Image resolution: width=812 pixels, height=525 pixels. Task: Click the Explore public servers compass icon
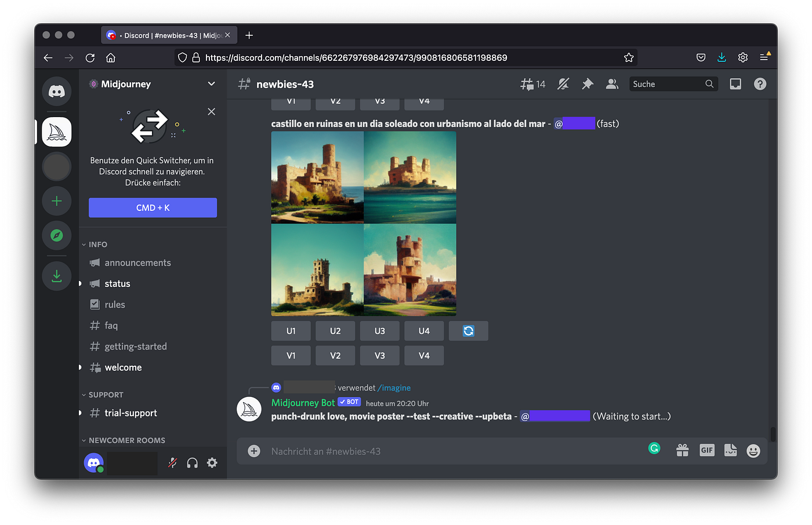(x=57, y=235)
